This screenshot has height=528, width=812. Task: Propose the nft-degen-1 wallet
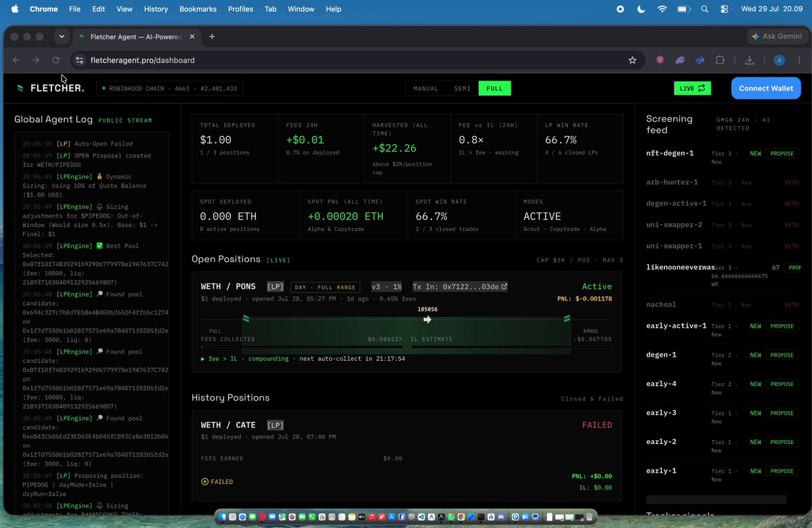[782, 154]
